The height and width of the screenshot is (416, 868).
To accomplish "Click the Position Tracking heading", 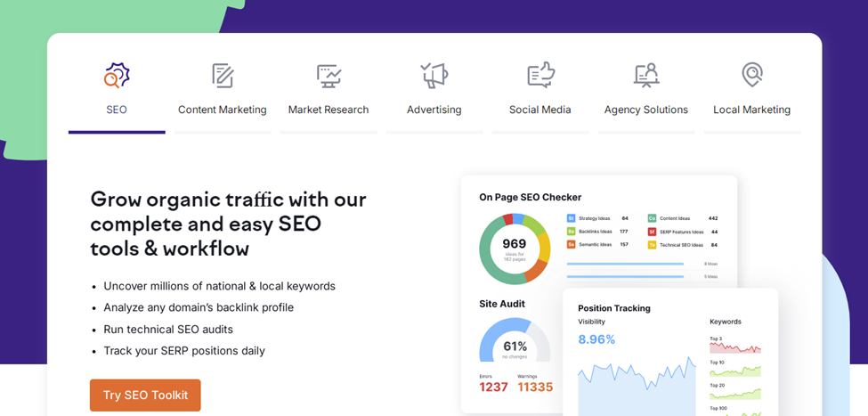I will pyautogui.click(x=614, y=308).
